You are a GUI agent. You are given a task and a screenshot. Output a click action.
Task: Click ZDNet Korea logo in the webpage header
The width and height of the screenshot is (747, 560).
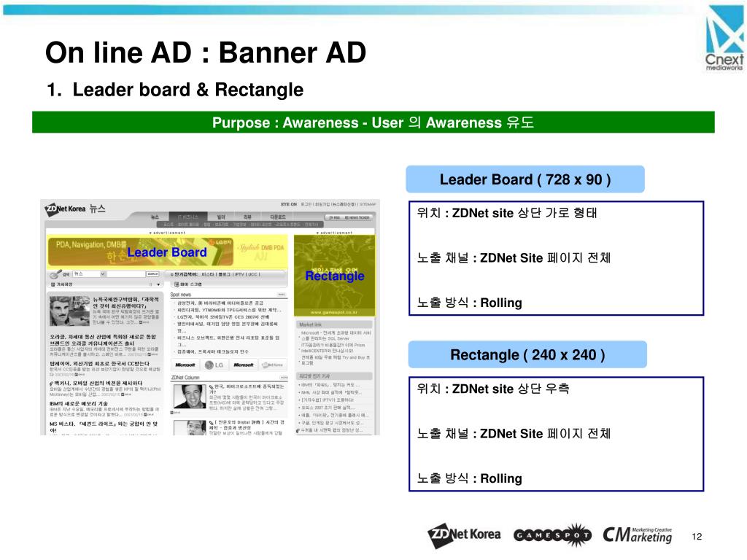(x=65, y=209)
